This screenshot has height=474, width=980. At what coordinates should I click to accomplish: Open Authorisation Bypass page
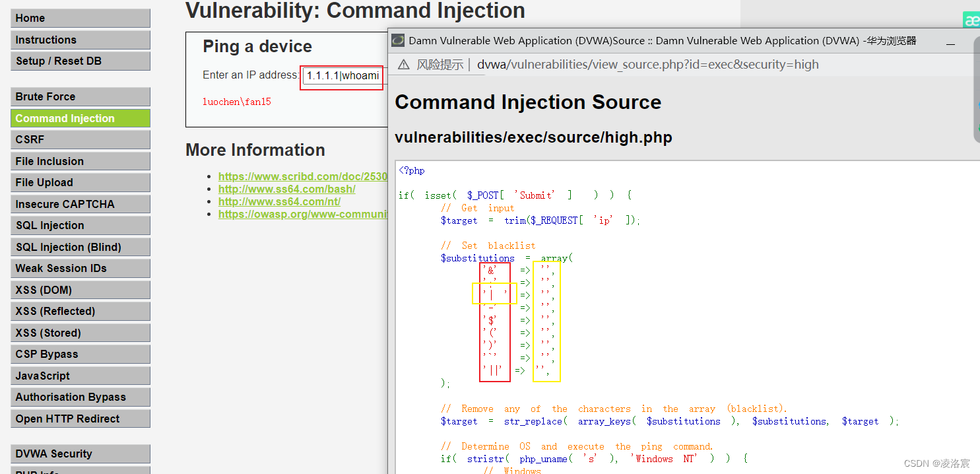[x=80, y=397]
